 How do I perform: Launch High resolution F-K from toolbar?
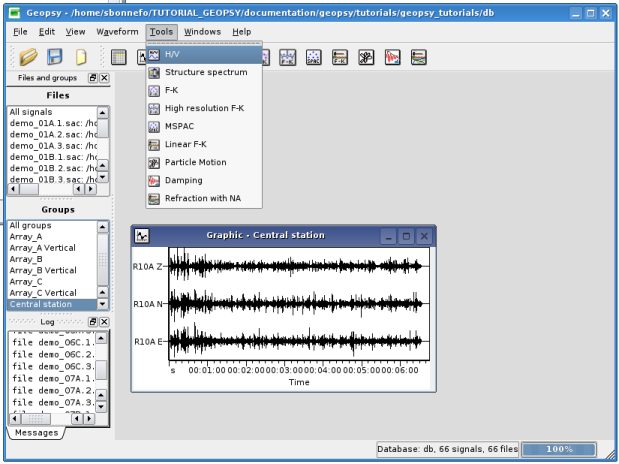(287, 57)
